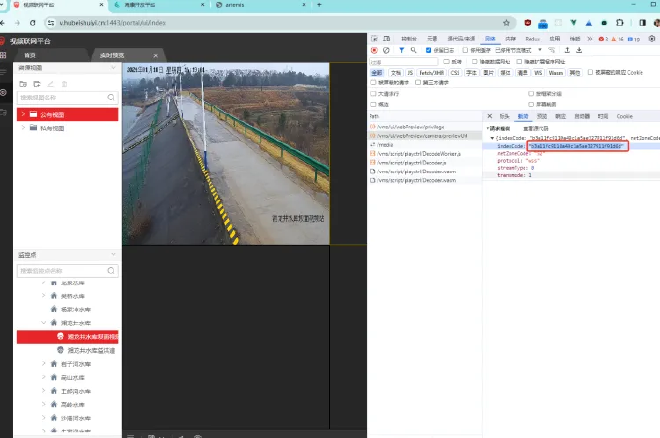Export HAR file with download arrow
Screen dimensions: 660x438
coord(579,50)
